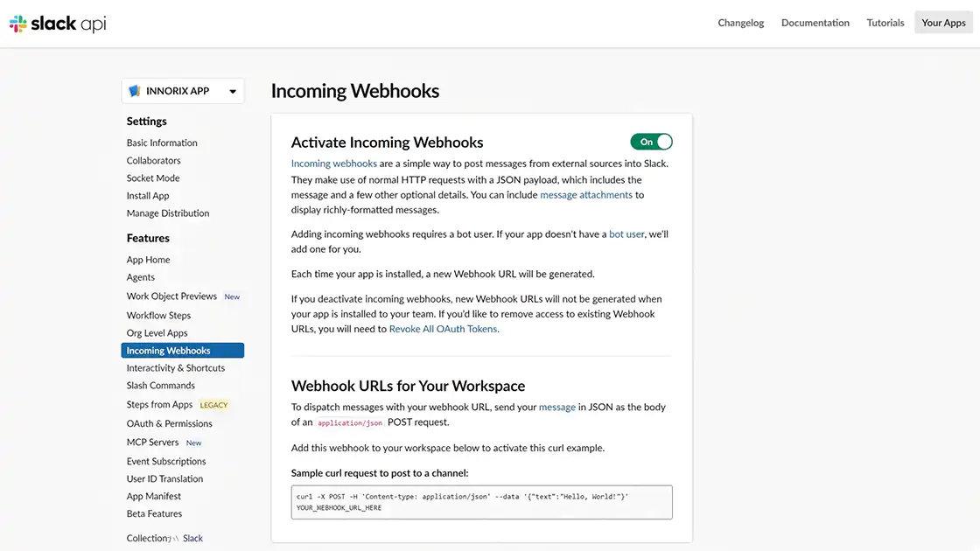Viewport: 980px width, 551px height.
Task: Open User ID Translation
Action: pos(164,478)
